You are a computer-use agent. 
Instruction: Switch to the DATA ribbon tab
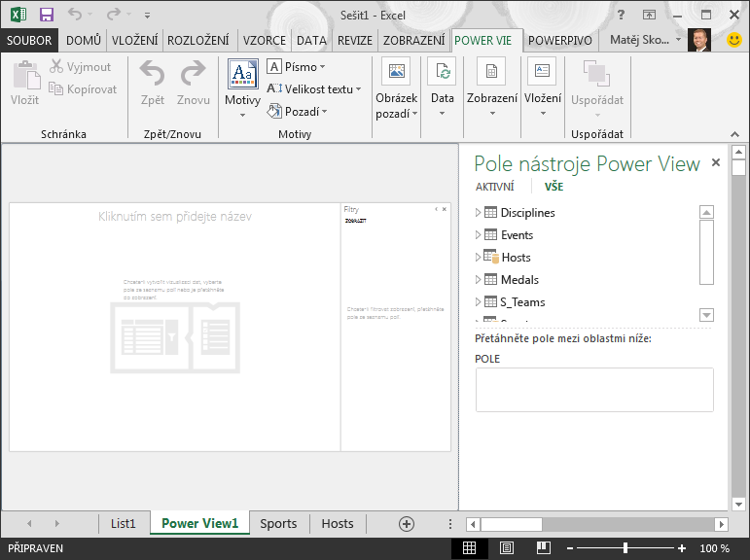point(311,40)
